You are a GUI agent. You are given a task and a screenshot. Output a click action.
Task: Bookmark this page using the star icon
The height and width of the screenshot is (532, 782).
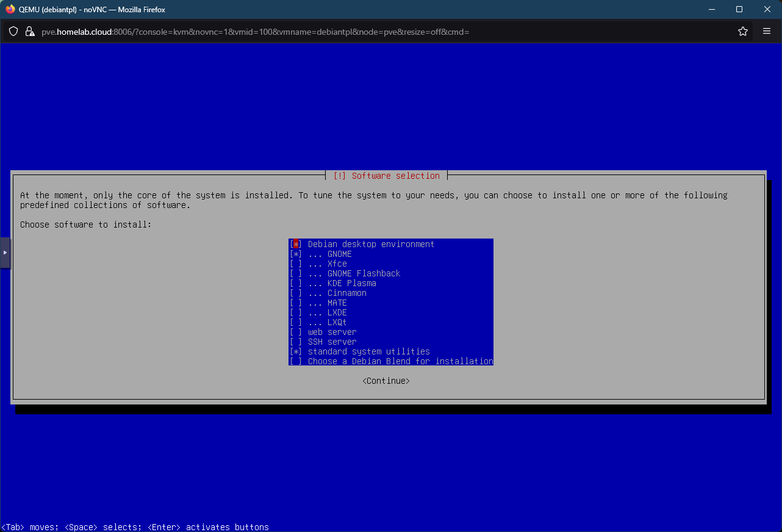coord(742,31)
